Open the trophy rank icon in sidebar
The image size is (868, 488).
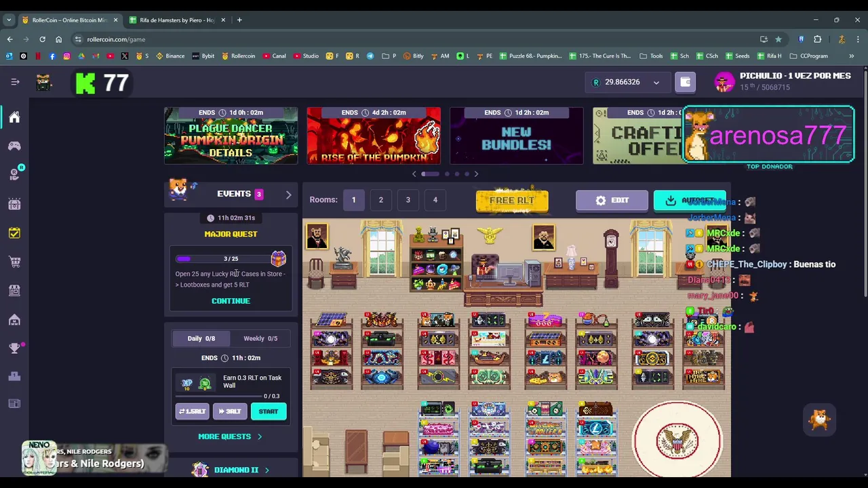(14, 348)
